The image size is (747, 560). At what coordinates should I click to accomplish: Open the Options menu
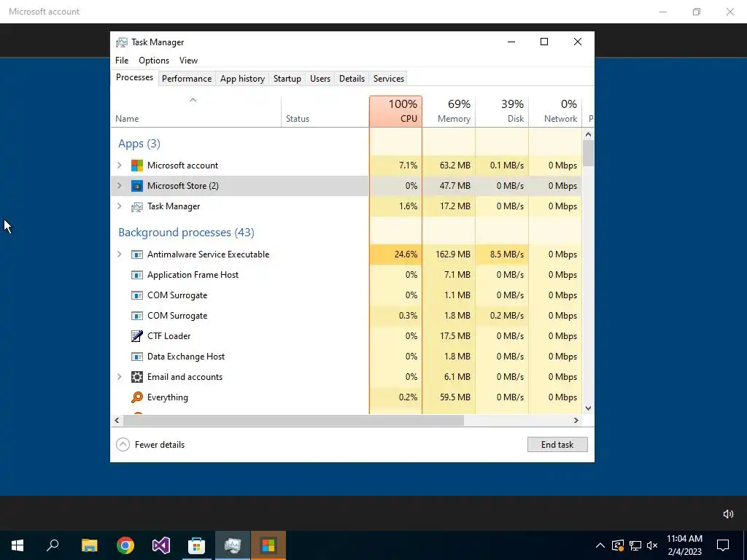154,61
